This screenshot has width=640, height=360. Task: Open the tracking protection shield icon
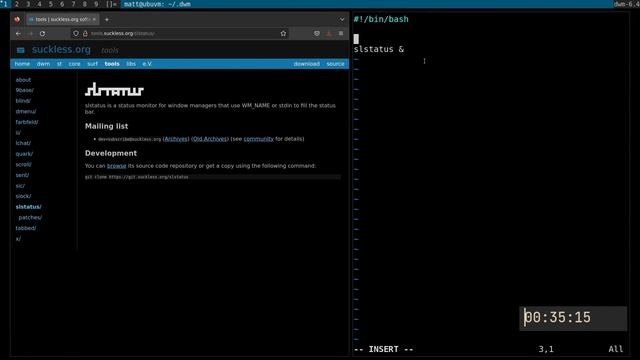click(76, 33)
